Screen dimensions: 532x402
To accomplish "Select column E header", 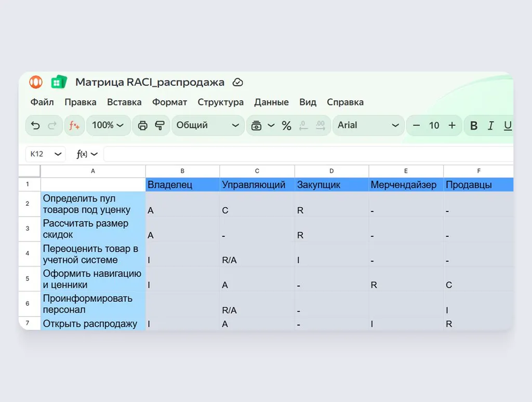I will pos(406,171).
